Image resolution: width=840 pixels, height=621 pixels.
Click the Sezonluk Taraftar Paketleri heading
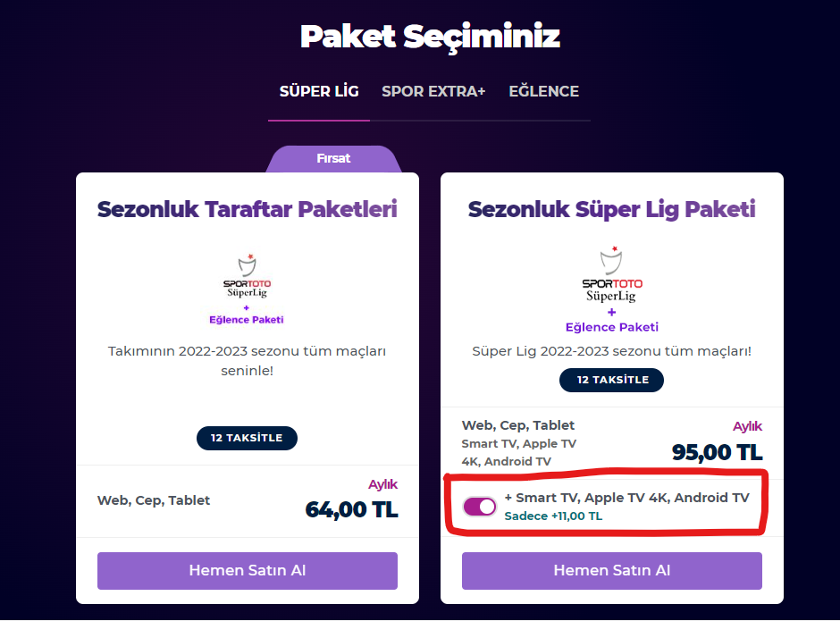[x=247, y=210]
